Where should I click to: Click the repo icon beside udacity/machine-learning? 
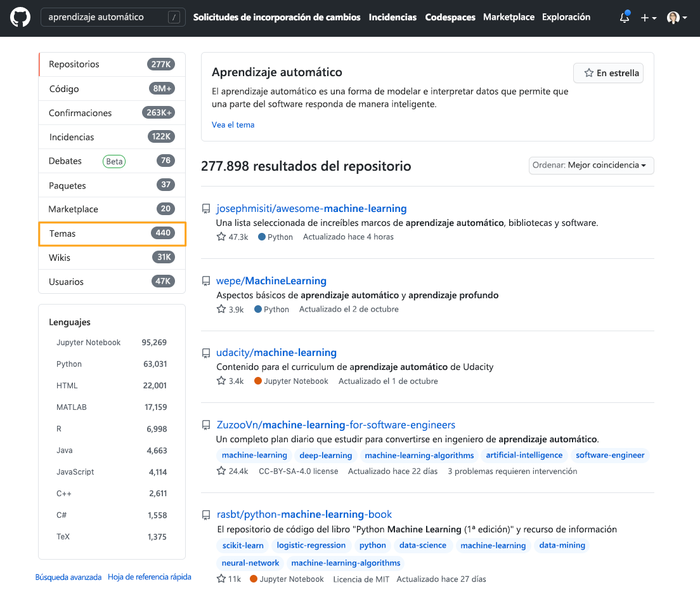click(206, 353)
